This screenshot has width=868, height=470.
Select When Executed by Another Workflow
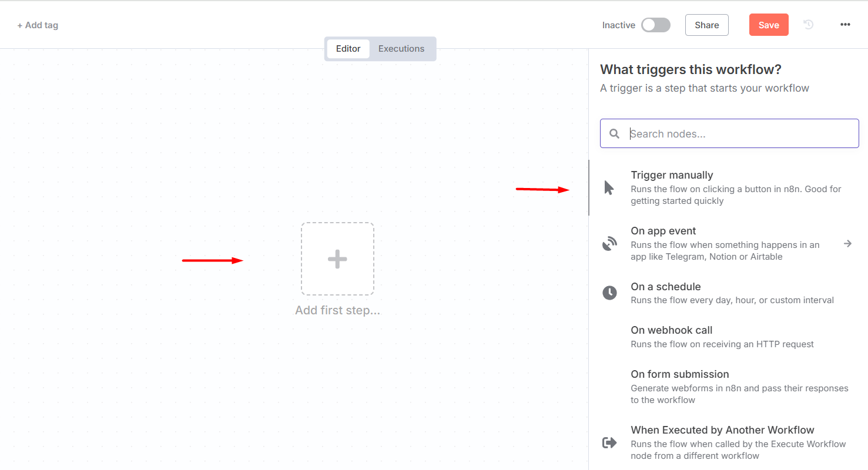pos(729,442)
